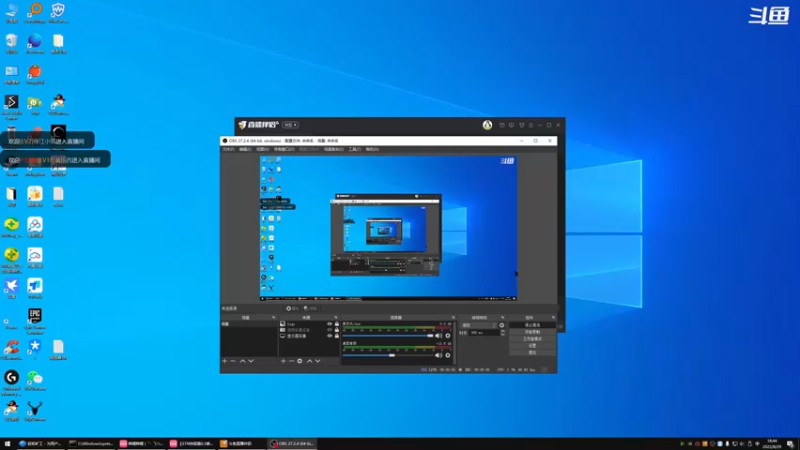The width and height of the screenshot is (800, 450).
Task: Move the source down in the Sources panel
Action: click(x=317, y=361)
